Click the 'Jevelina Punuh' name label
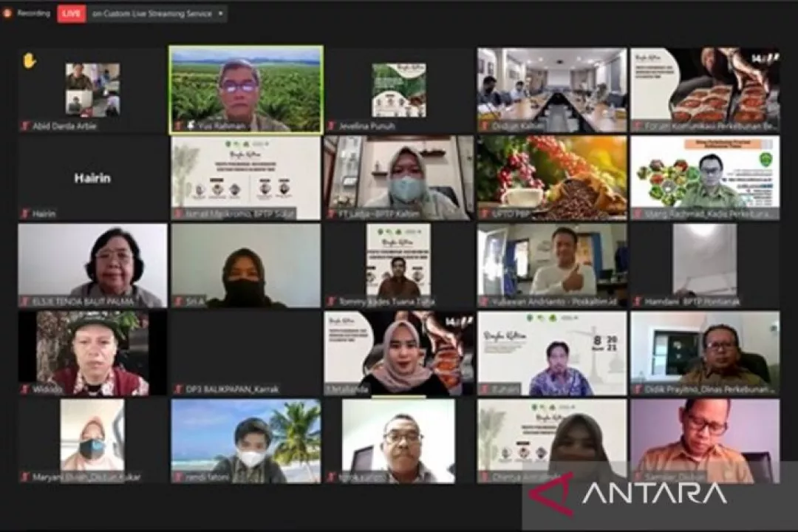Image resolution: width=798 pixels, height=532 pixels. (x=367, y=126)
